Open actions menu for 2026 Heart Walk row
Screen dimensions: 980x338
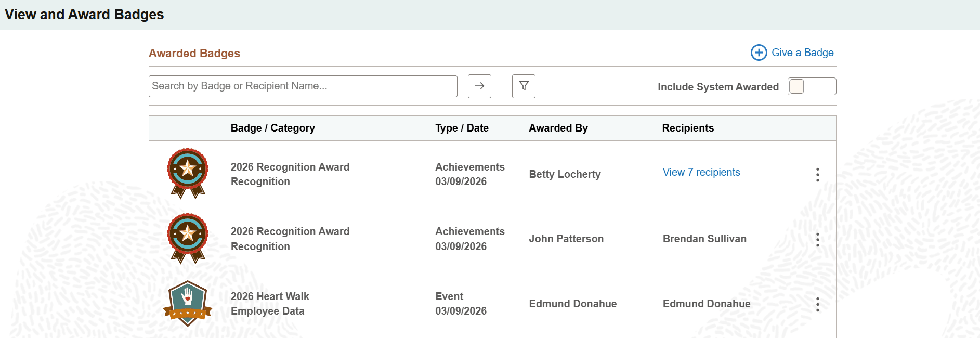tap(817, 305)
